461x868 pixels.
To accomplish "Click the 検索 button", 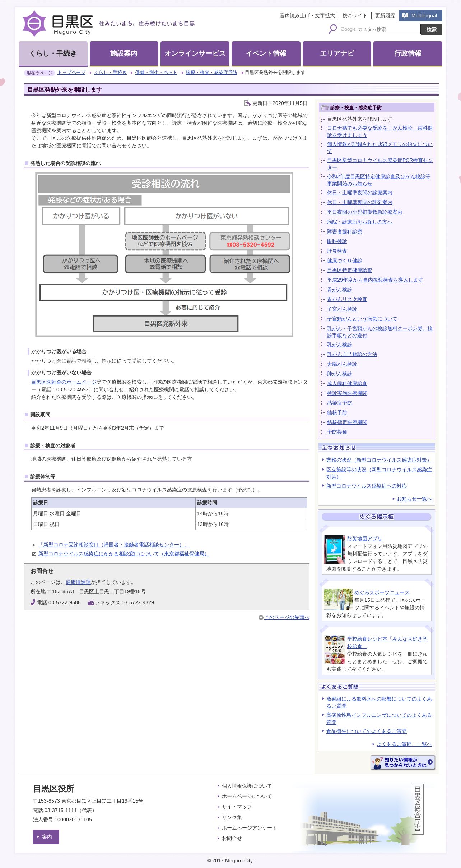I will click(431, 29).
